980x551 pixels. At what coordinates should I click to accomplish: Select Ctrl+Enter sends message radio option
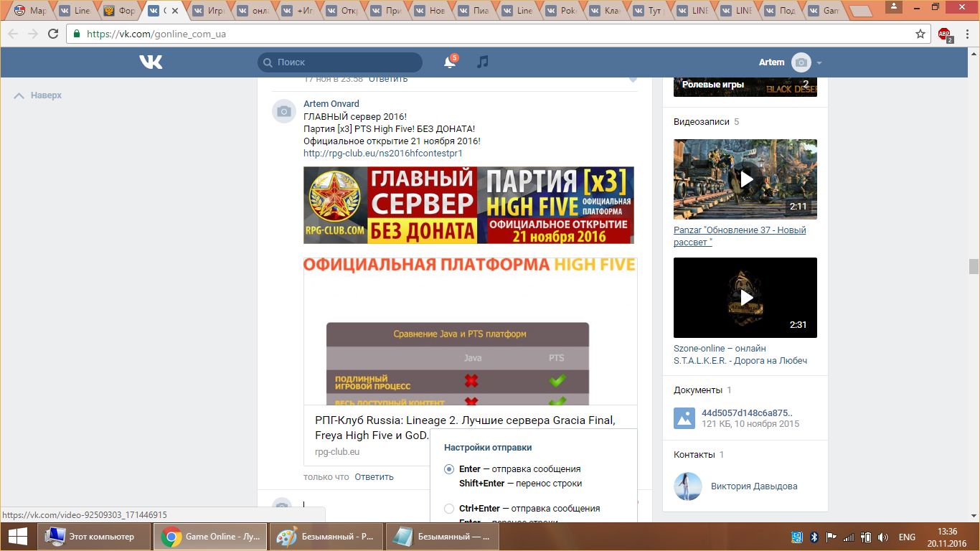coord(449,509)
